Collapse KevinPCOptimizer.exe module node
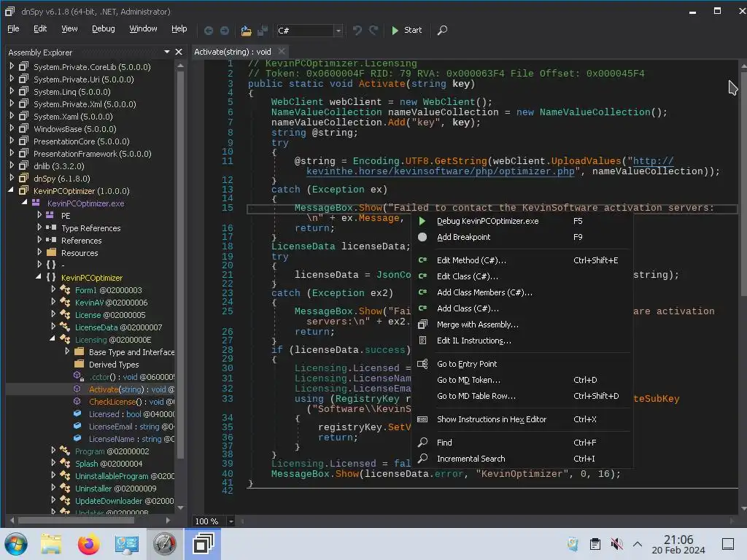 coord(24,203)
